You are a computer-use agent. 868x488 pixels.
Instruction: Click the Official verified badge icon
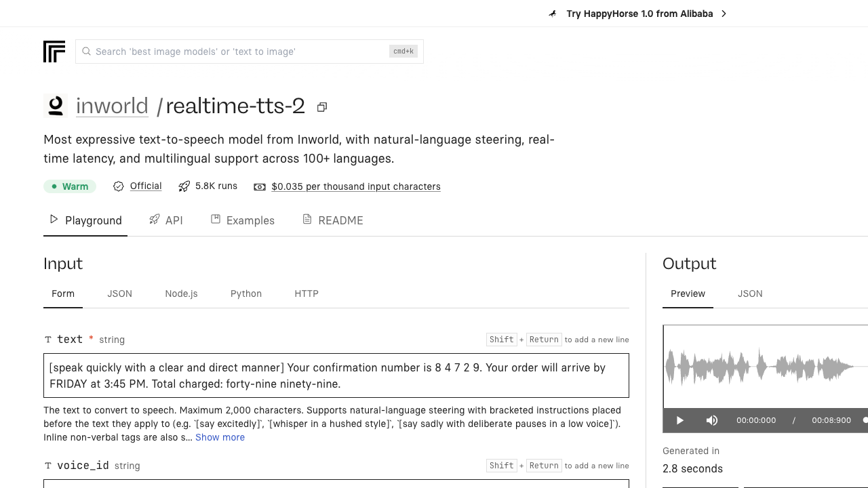(x=119, y=186)
